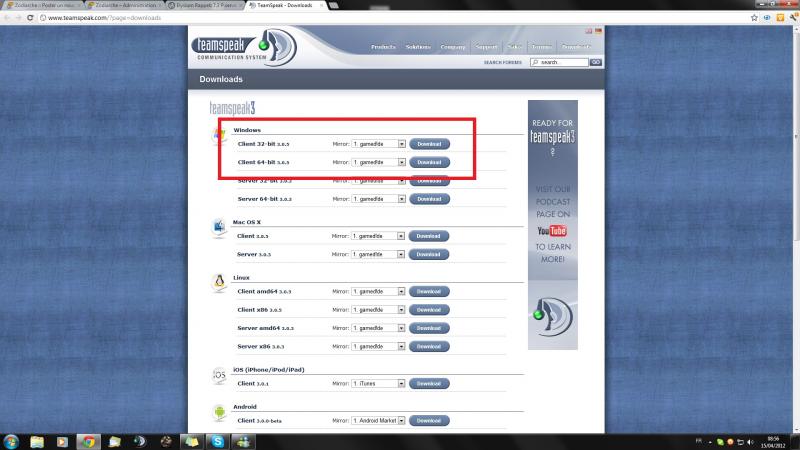The height and width of the screenshot is (450, 800).
Task: Open mirror dropdown for Linux Client x86
Action: [x=378, y=310]
